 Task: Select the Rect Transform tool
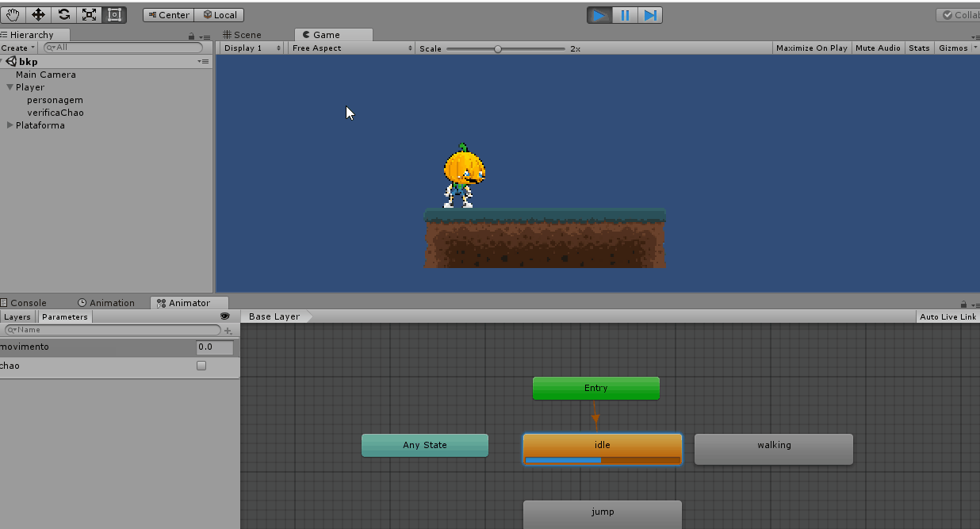pyautogui.click(x=115, y=14)
